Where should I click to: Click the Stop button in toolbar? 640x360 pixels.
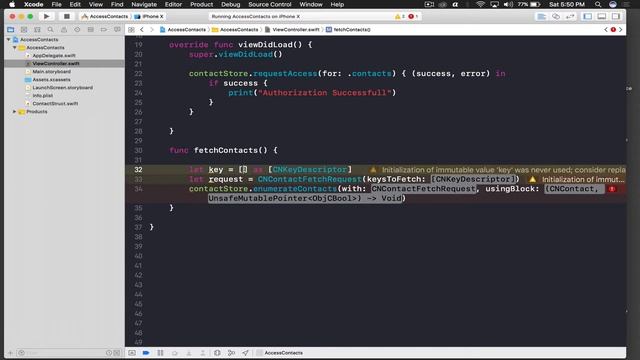[x=67, y=16]
